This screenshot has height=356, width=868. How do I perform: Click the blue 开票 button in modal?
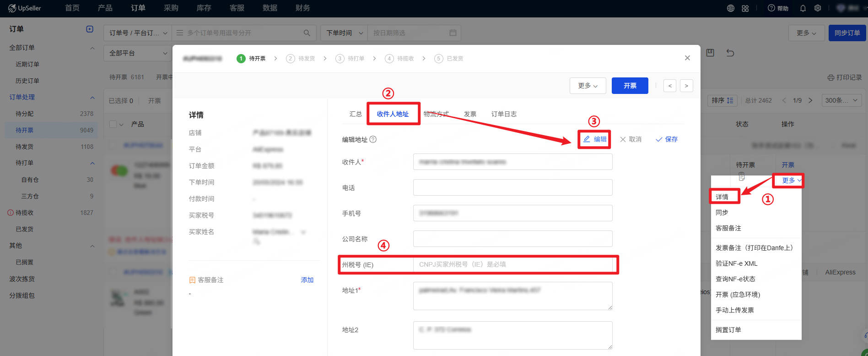630,86
